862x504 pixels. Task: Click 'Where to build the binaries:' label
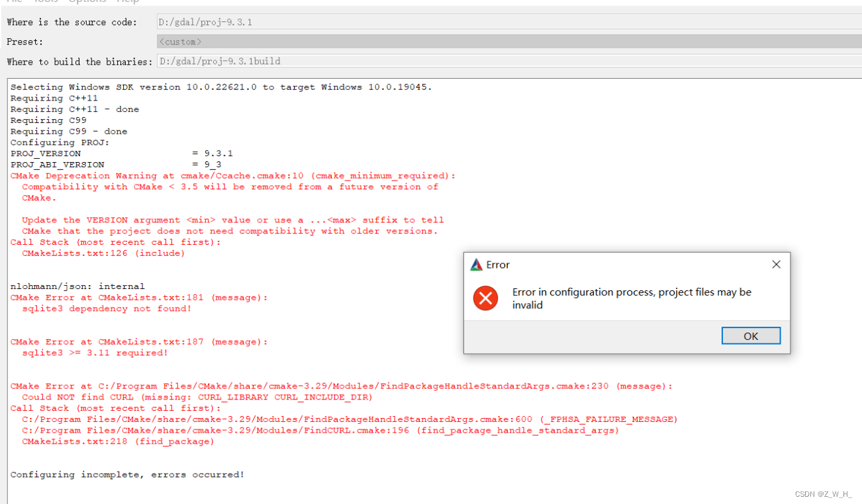pyautogui.click(x=79, y=62)
